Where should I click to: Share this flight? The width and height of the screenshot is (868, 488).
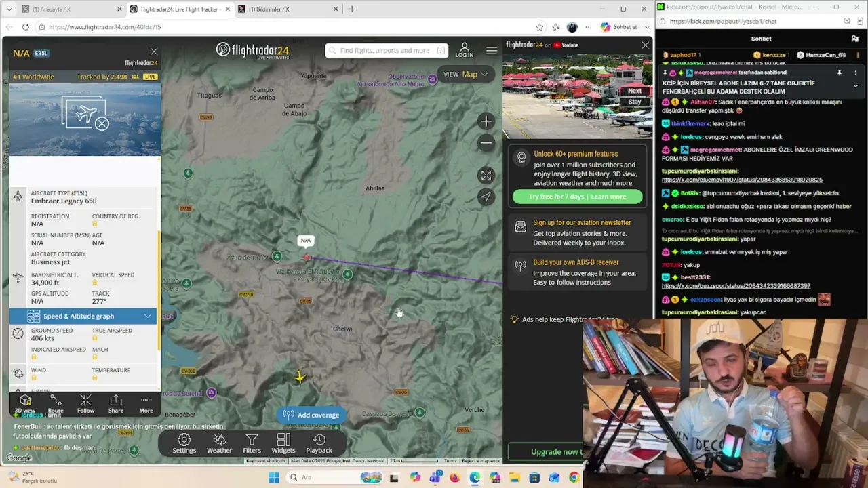116,403
